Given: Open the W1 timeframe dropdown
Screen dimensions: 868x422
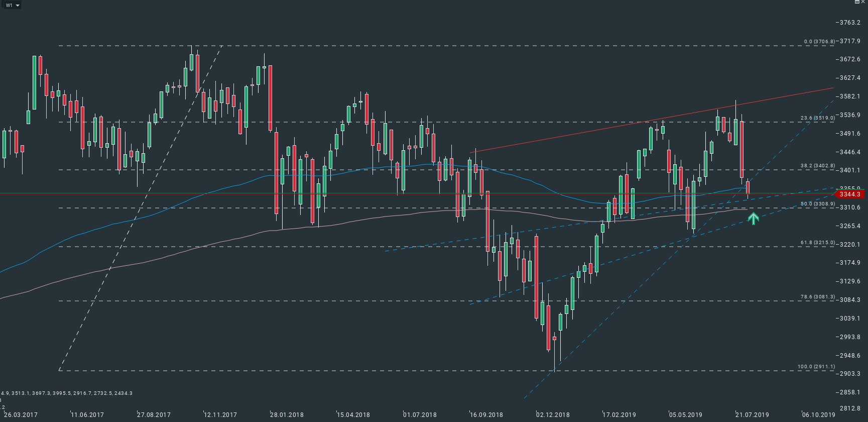Looking at the screenshot, I should (12, 6).
